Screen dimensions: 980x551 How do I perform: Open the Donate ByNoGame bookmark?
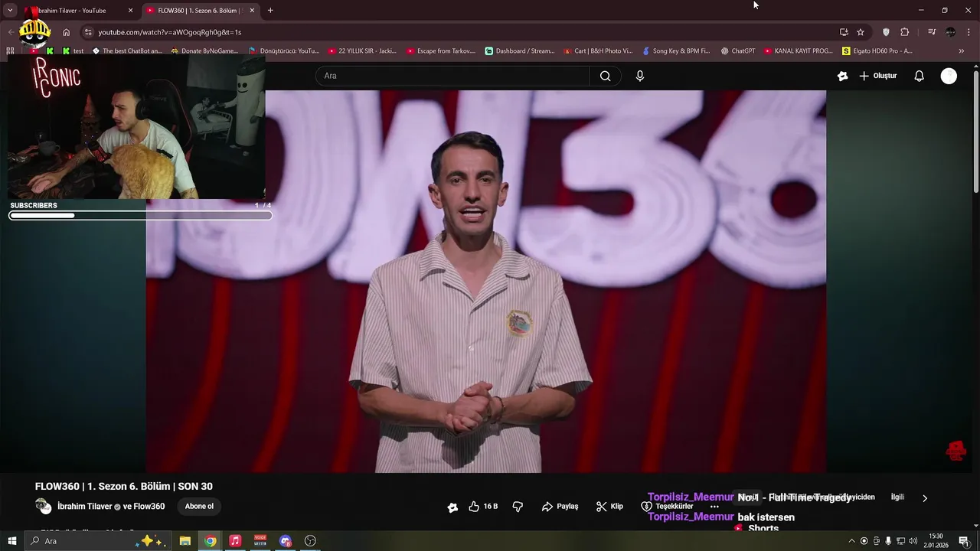pos(204,51)
